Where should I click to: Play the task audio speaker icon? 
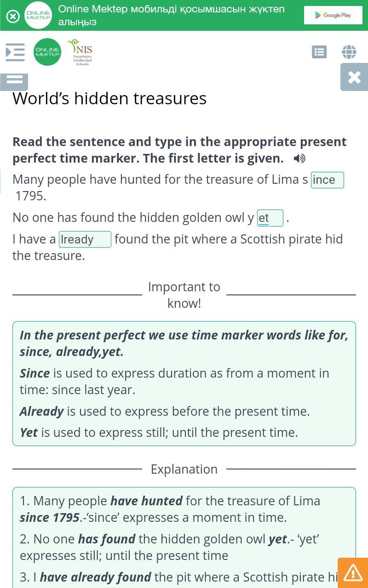pyautogui.click(x=299, y=158)
